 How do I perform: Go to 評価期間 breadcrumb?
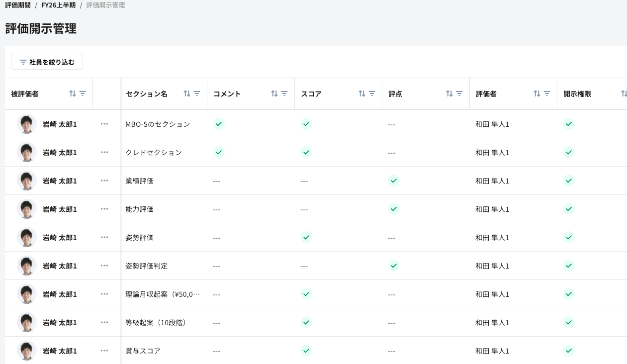pos(18,5)
